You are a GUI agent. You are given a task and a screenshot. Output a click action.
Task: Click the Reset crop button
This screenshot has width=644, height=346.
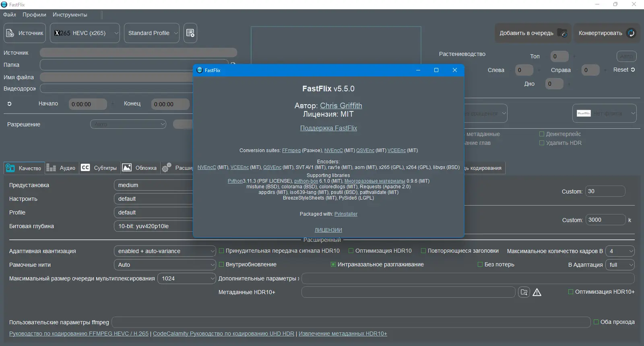(x=624, y=70)
